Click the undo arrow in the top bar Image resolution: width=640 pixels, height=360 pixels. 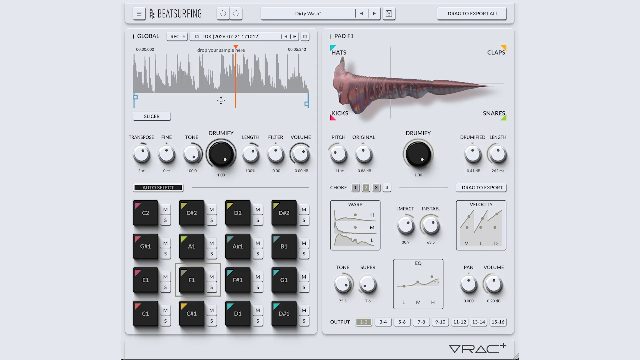click(x=223, y=13)
